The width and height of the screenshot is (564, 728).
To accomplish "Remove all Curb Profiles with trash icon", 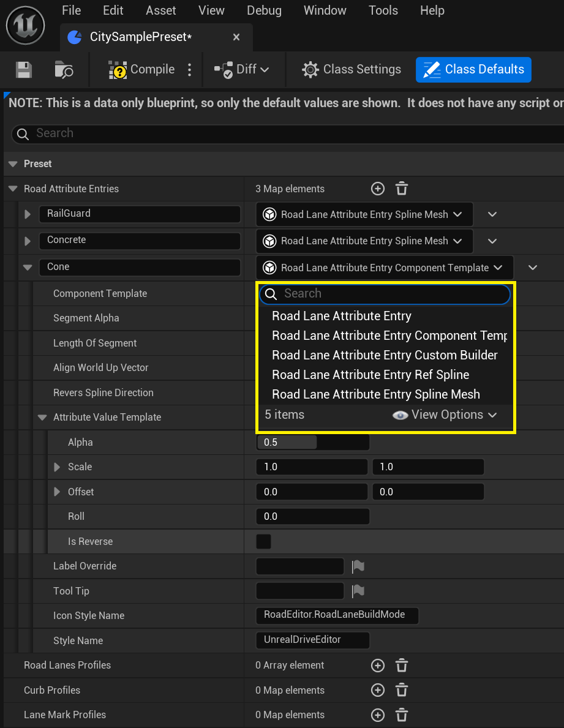I will pyautogui.click(x=402, y=690).
